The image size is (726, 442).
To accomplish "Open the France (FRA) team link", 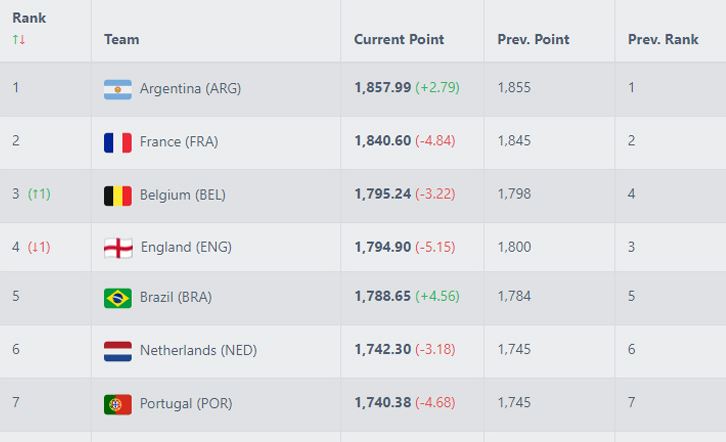I will pyautogui.click(x=179, y=142).
